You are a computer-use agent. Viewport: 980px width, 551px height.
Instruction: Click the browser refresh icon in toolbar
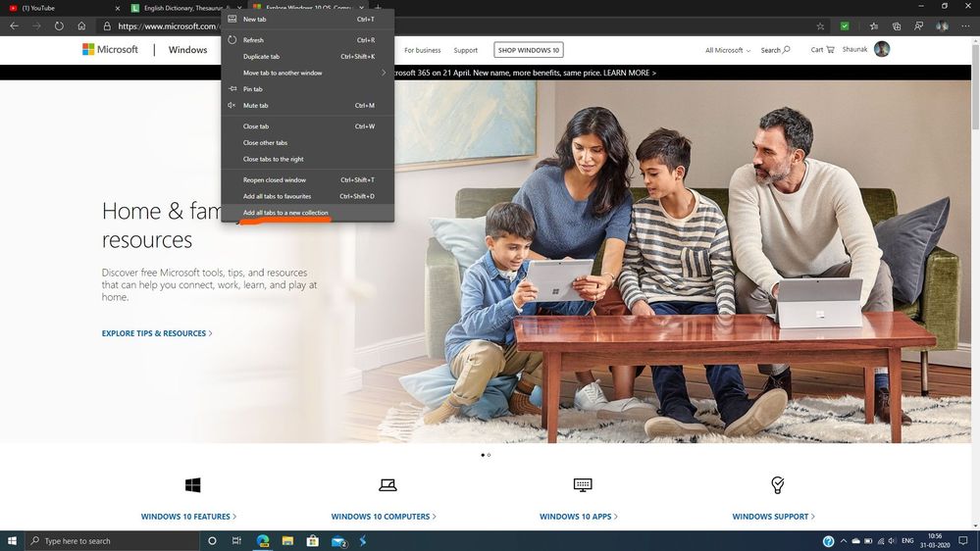tap(59, 26)
